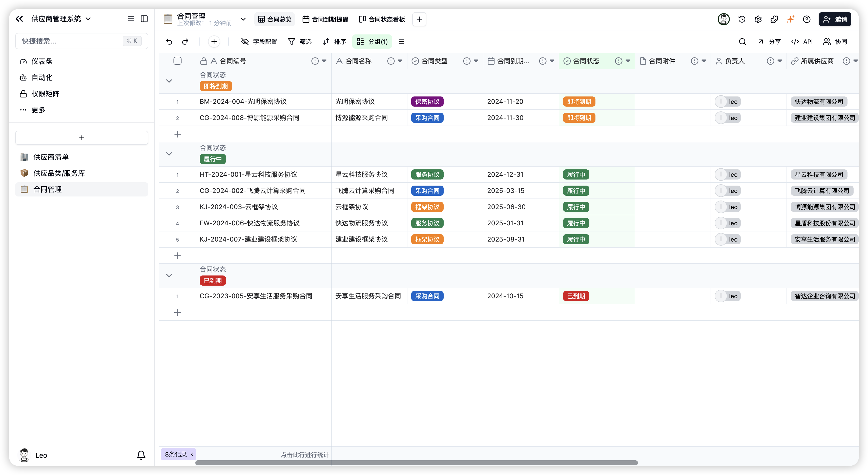The height and width of the screenshot is (475, 868).
Task: Switch to the 合同状态看板 view tab
Action: point(382,19)
